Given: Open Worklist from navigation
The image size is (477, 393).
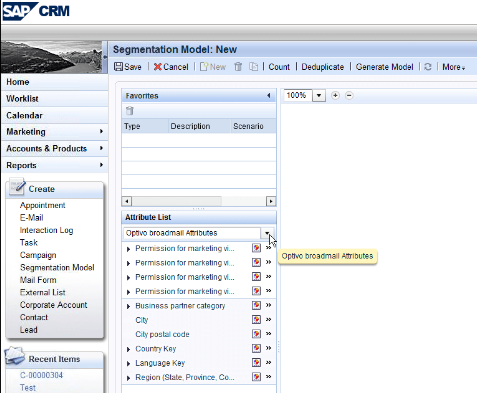Looking at the screenshot, I should tap(22, 99).
